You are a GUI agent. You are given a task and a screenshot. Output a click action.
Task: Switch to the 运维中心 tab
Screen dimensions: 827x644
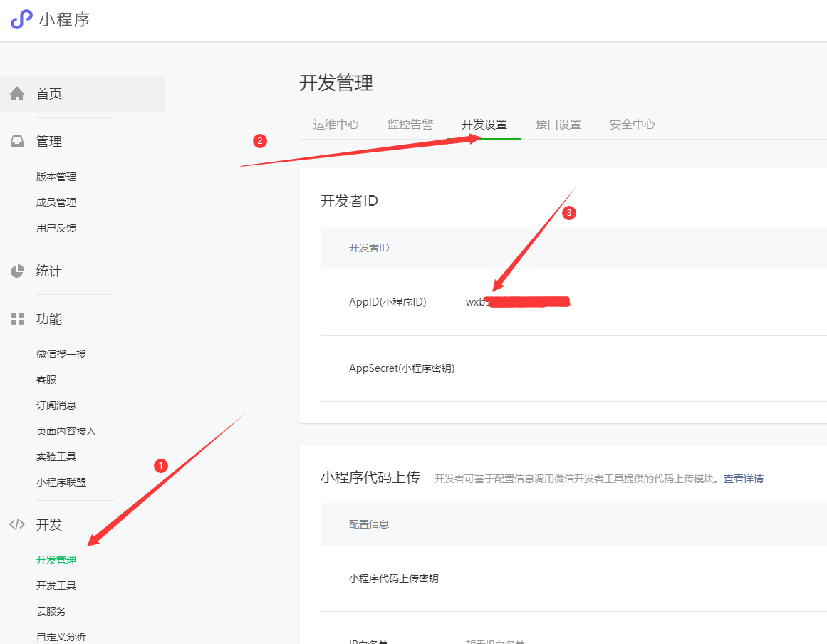point(336,125)
